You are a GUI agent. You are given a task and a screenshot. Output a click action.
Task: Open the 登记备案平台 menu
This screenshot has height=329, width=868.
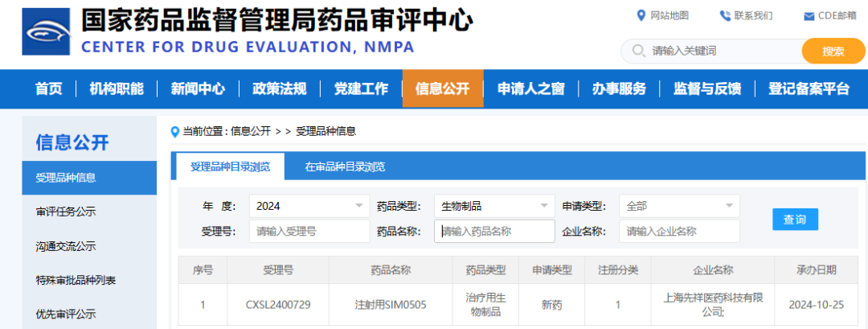809,88
